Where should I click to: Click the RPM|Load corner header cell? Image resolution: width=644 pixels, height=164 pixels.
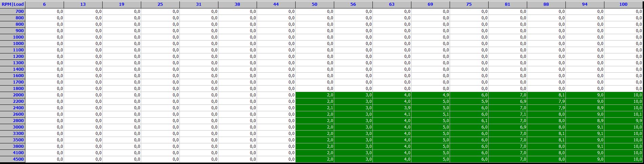pos(13,4)
